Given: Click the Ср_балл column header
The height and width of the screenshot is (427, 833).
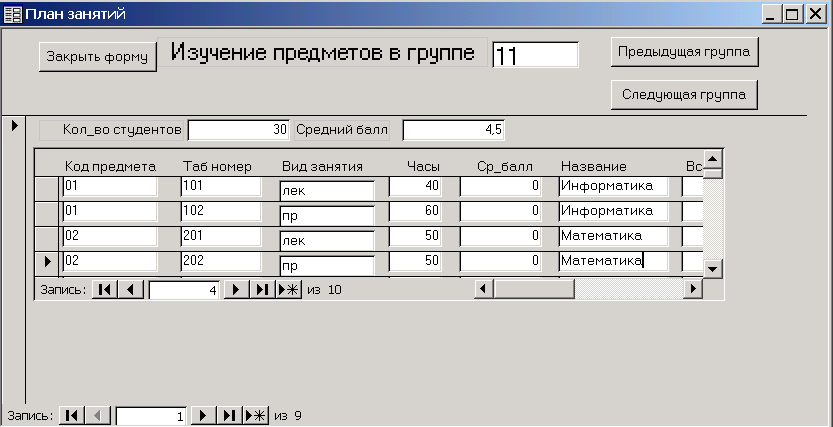Looking at the screenshot, I should tap(504, 167).
